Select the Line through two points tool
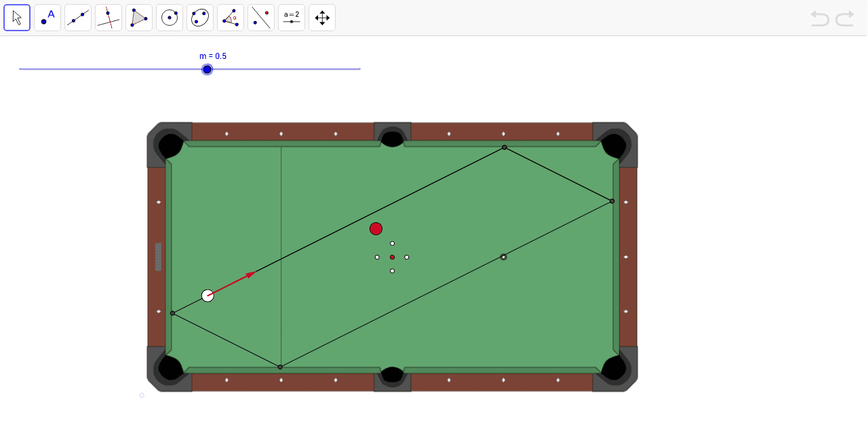The image size is (868, 438). click(78, 17)
